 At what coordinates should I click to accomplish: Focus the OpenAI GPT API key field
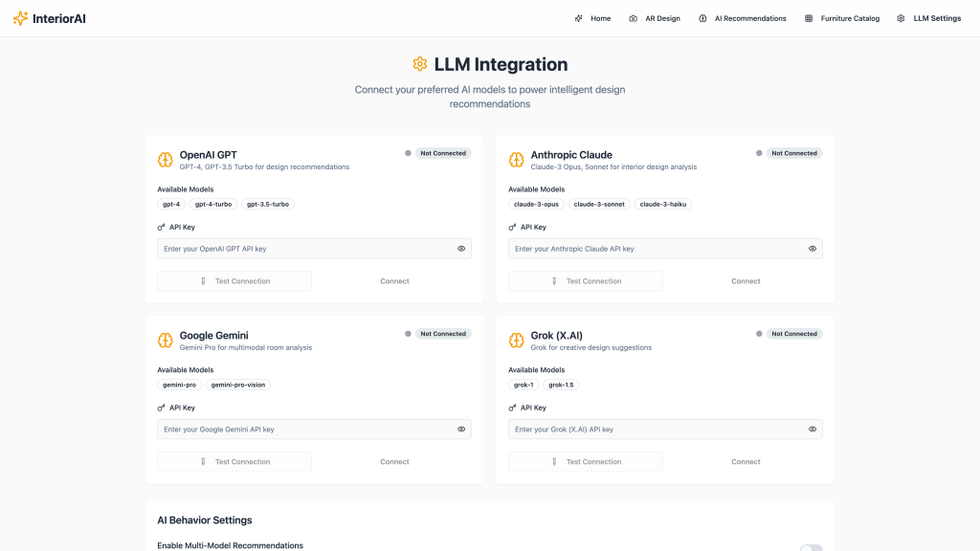point(314,249)
